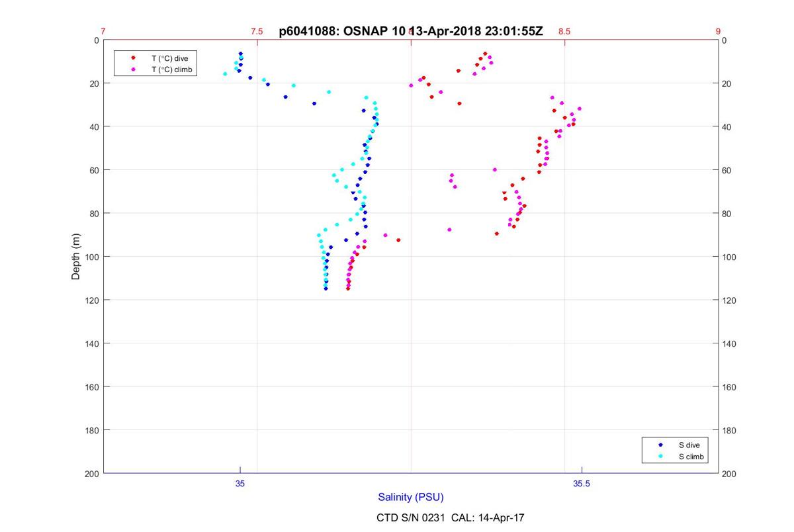Click the red '8.5' temperature tick label
Screen dimensions: 794x532
pyautogui.click(x=564, y=31)
